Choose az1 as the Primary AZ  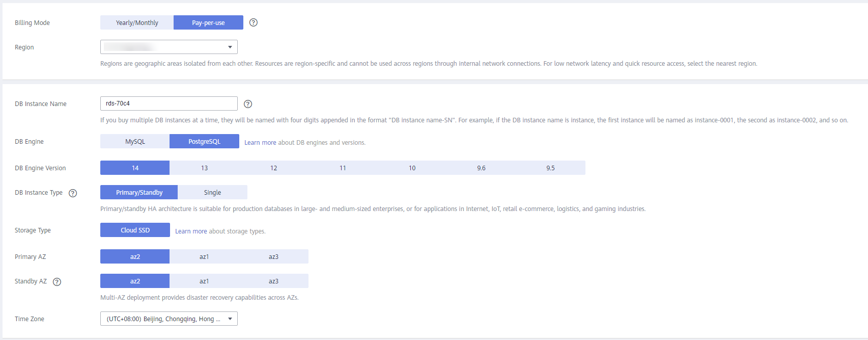pos(204,256)
